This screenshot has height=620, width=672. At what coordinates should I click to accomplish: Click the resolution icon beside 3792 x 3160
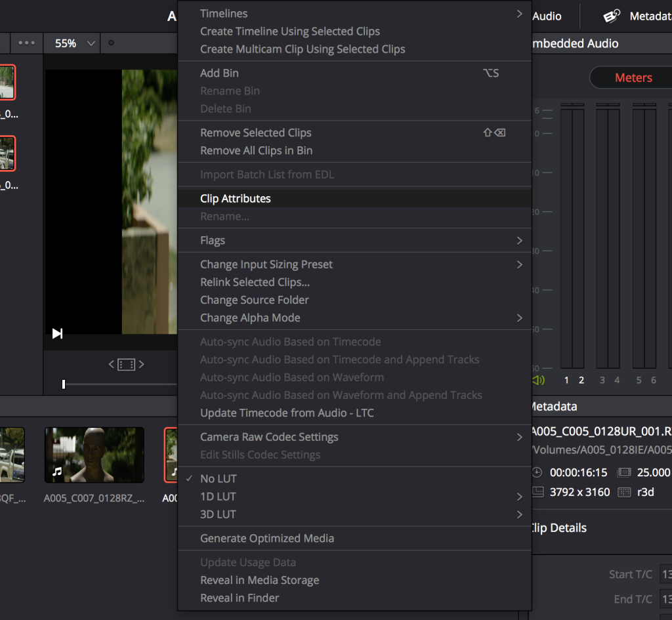[x=537, y=492]
